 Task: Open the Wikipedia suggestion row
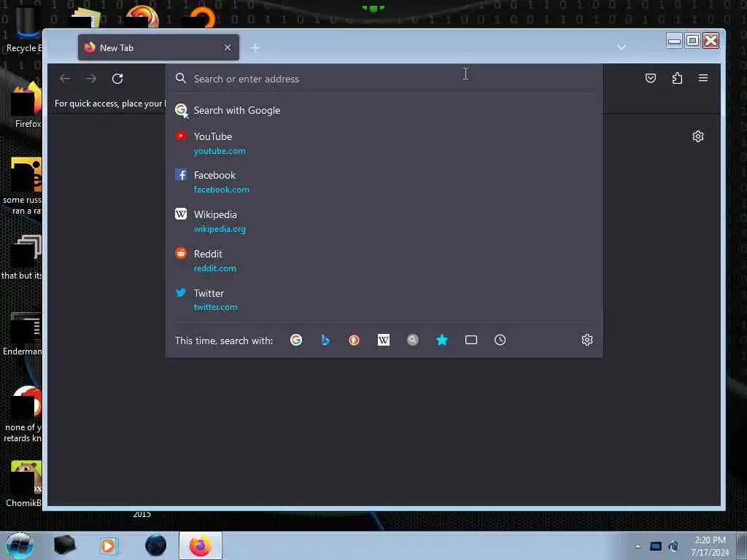pyautogui.click(x=384, y=222)
